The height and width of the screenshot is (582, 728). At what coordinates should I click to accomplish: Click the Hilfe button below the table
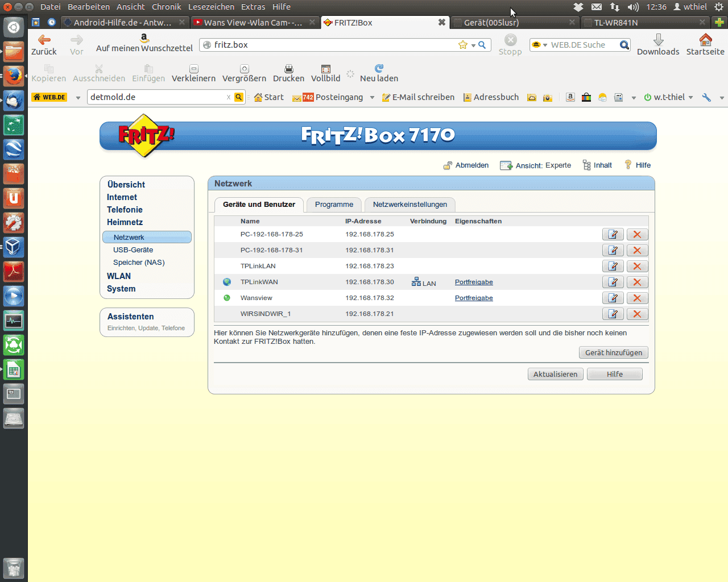615,374
